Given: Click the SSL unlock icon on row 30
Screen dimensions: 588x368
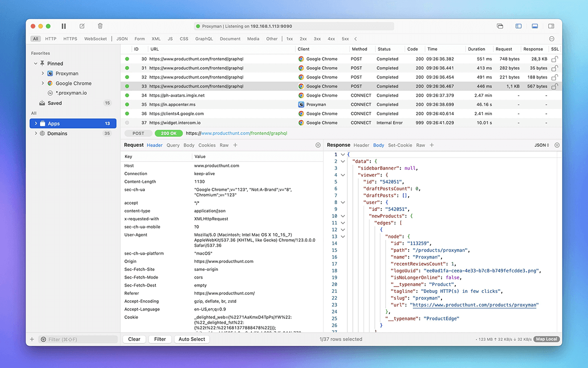Looking at the screenshot, I should [555, 59].
